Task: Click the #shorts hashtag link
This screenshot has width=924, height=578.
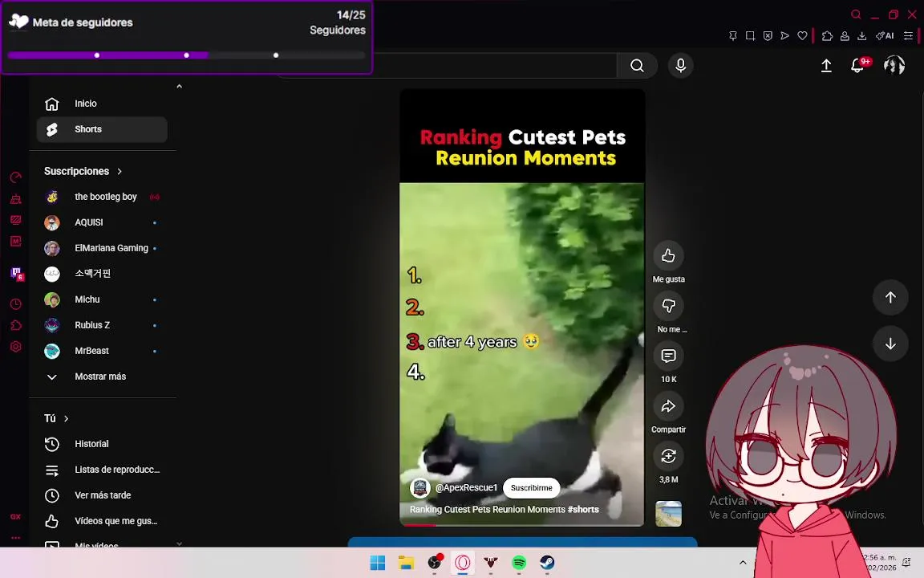Action: point(583,510)
